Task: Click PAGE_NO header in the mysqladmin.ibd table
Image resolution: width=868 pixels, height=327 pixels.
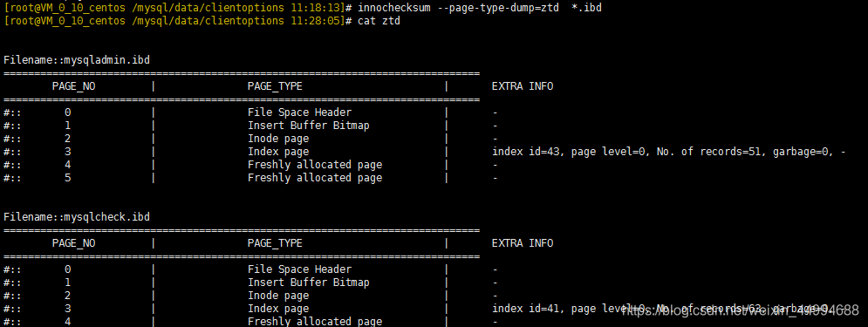Action: coord(73,87)
